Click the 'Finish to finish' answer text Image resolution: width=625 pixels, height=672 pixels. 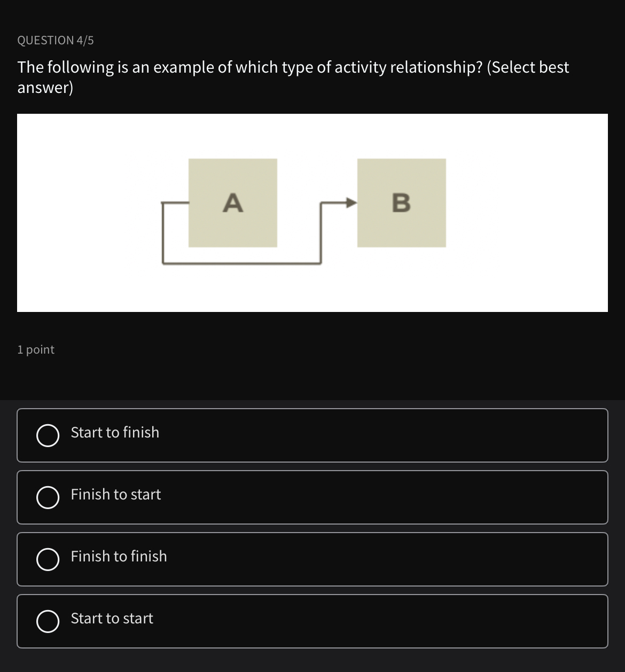119,556
